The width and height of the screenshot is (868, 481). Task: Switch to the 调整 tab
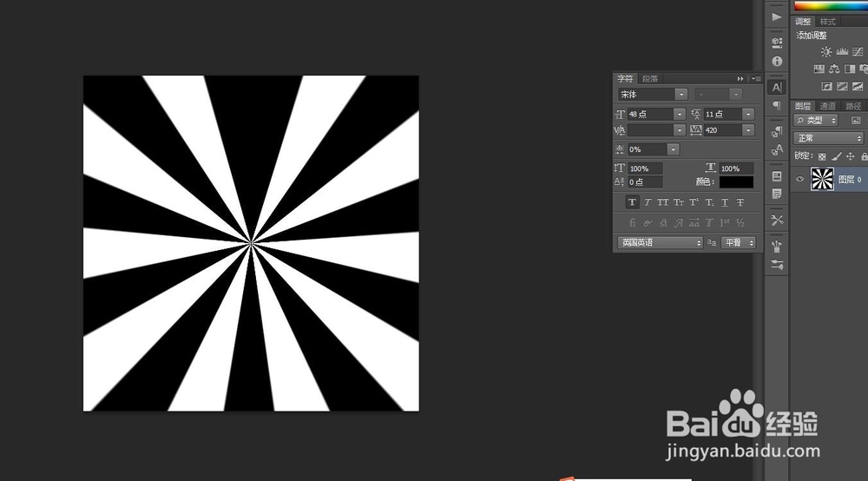[803, 22]
